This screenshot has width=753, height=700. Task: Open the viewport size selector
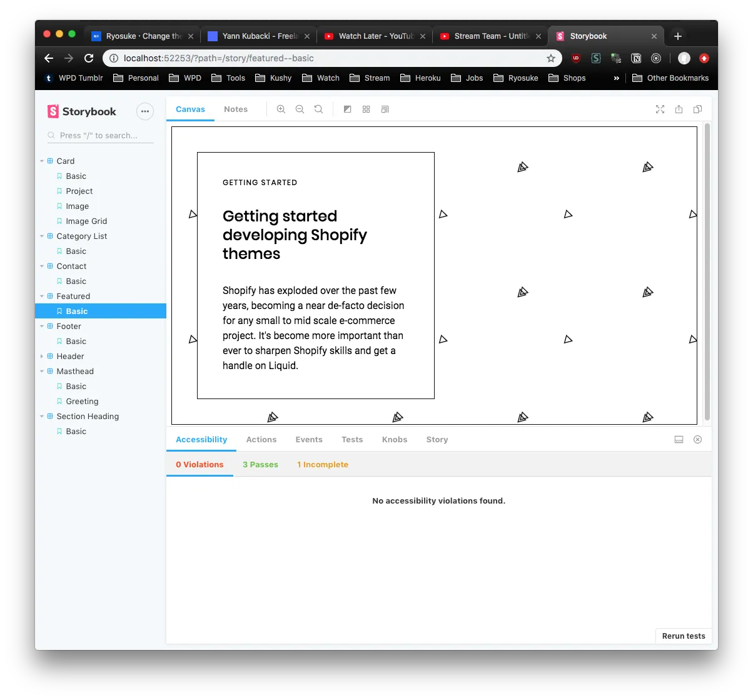click(x=385, y=109)
